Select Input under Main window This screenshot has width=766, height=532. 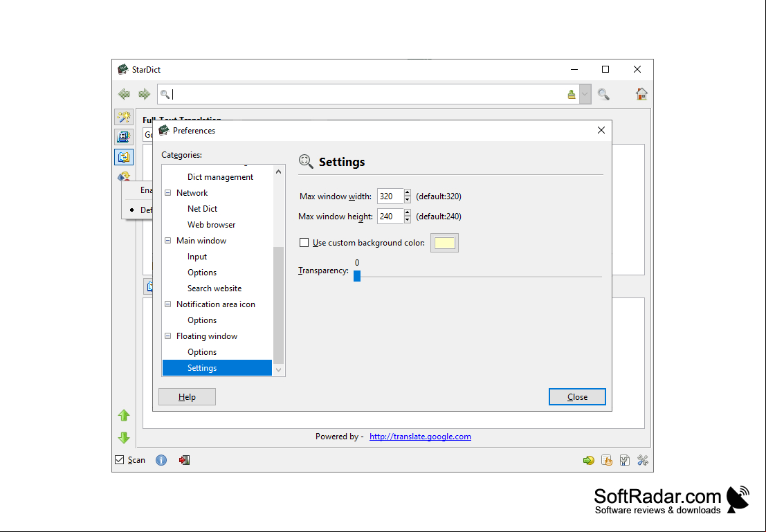[197, 257]
